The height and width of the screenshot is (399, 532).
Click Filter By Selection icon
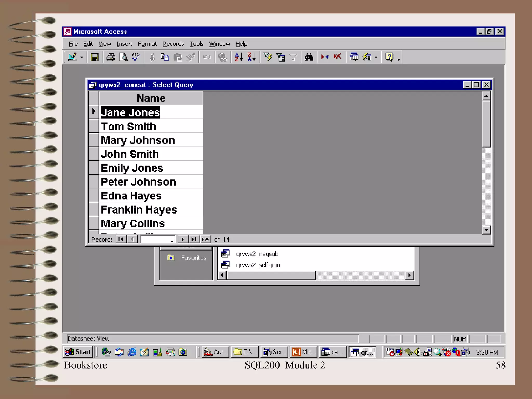click(268, 57)
